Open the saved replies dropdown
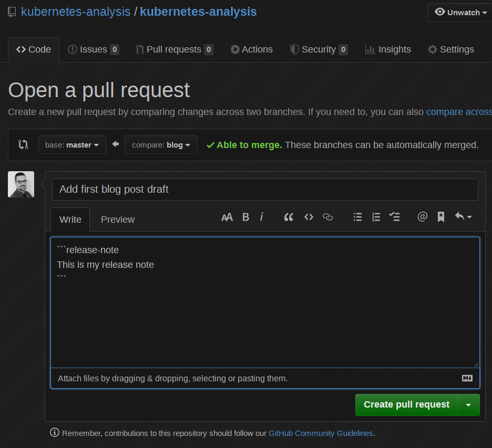Viewport: 492px width, 448px height. pyautogui.click(x=463, y=217)
